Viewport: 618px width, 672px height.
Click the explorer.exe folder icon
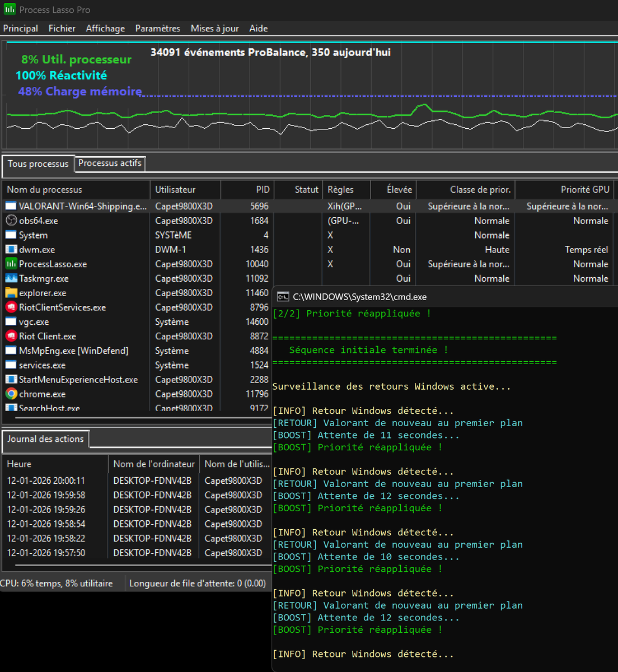(x=11, y=293)
